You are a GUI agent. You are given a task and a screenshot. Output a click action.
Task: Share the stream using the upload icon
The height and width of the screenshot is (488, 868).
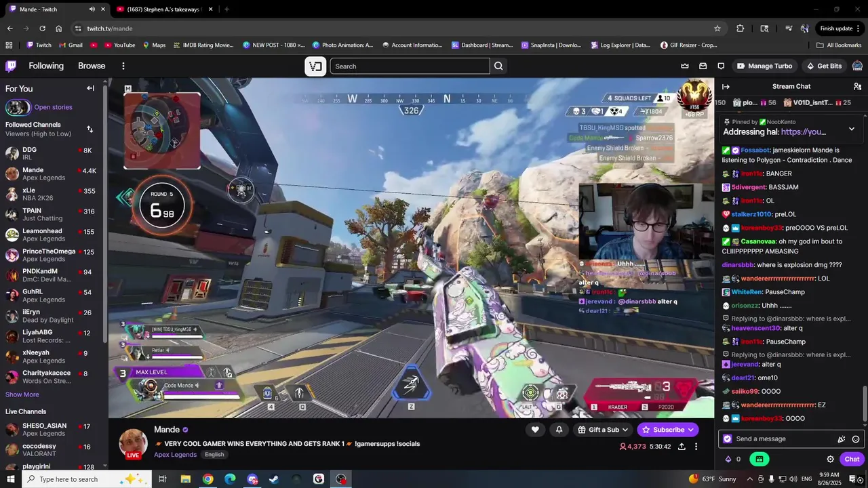pyautogui.click(x=682, y=447)
